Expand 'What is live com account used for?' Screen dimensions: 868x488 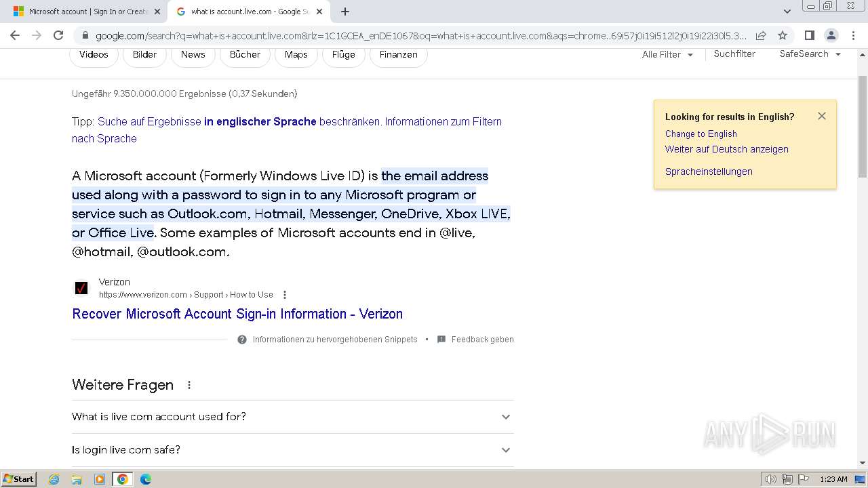[293, 417]
